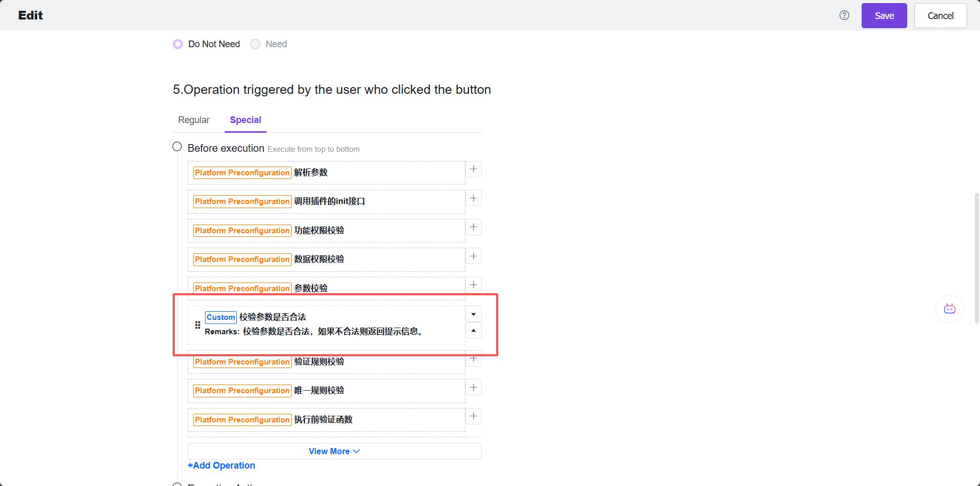Click the +Add Operation link
The image size is (980, 486).
pyautogui.click(x=221, y=465)
